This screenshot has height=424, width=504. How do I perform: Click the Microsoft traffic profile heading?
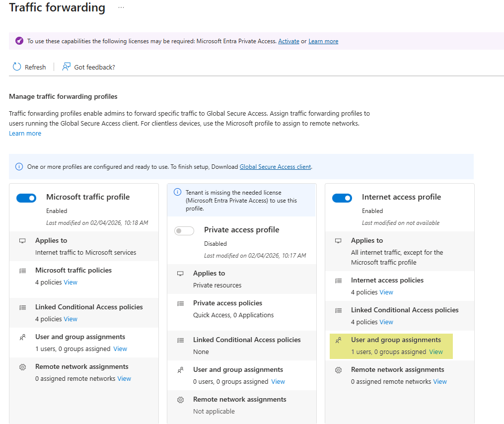(88, 197)
